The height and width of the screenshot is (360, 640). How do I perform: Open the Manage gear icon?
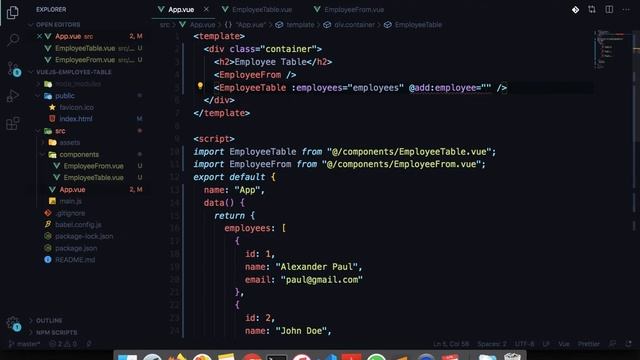(x=13, y=323)
